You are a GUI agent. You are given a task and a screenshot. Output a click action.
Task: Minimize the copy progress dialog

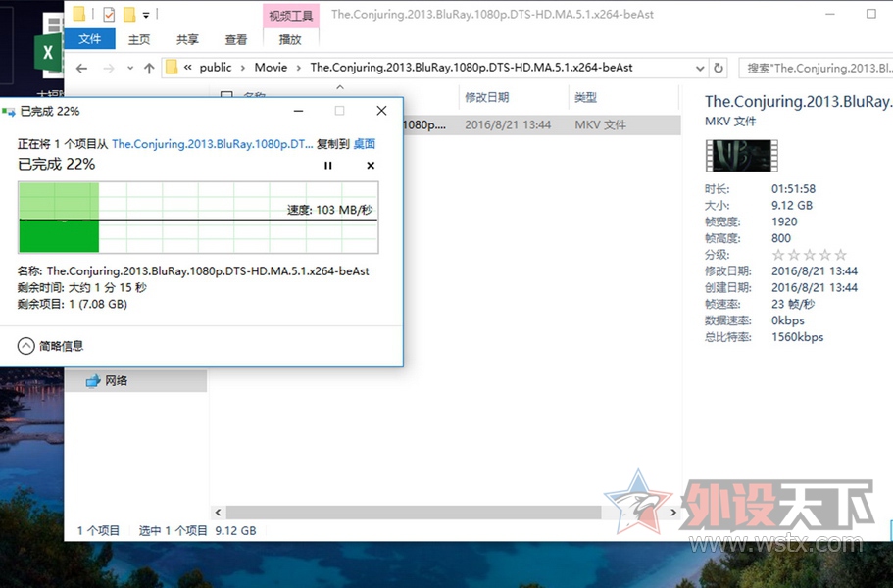298,111
